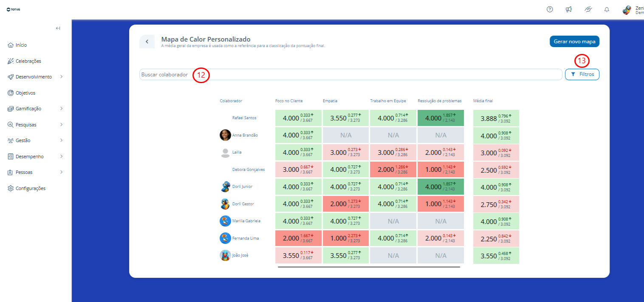Click Resolução de problemas column header
The image size is (644, 302).
point(439,101)
